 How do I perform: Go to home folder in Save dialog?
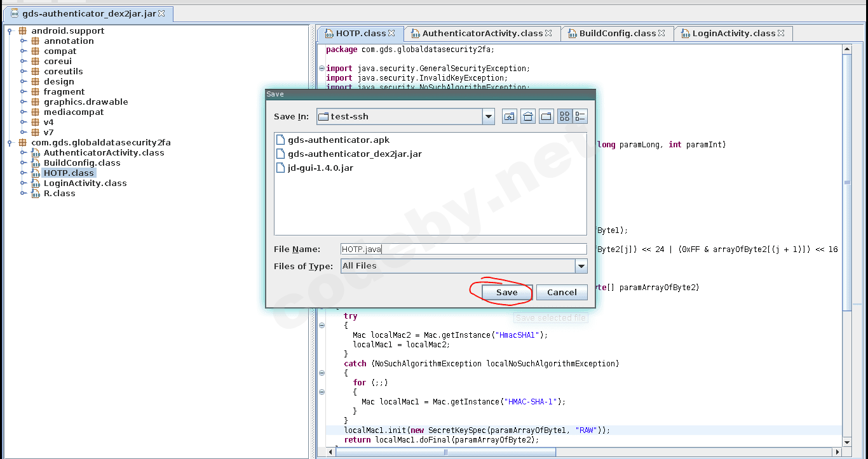pyautogui.click(x=528, y=116)
